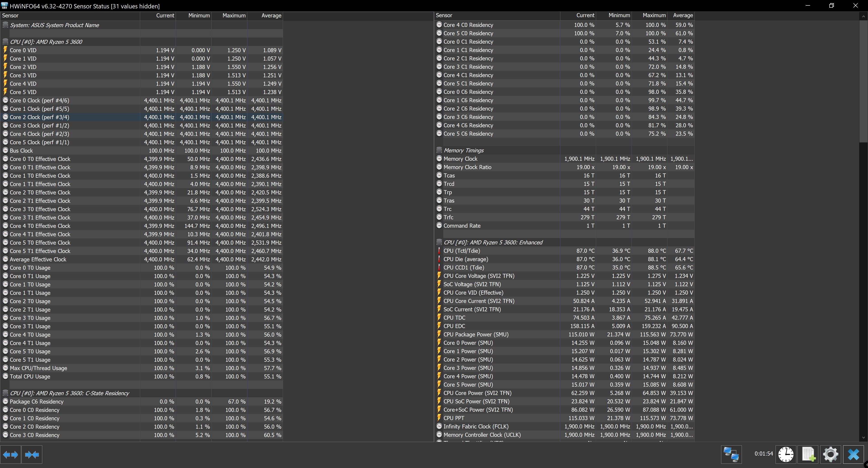The image size is (868, 468).
Task: Select the Core 0 C6 Residency row
Action: [x=564, y=92]
